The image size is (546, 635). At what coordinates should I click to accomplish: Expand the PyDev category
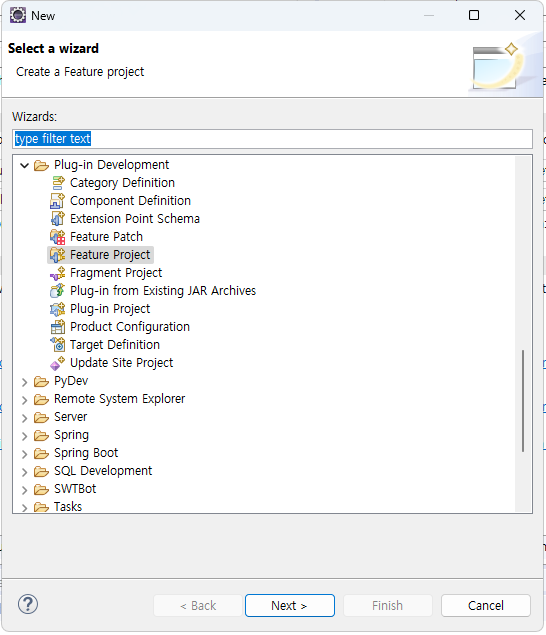coord(25,382)
